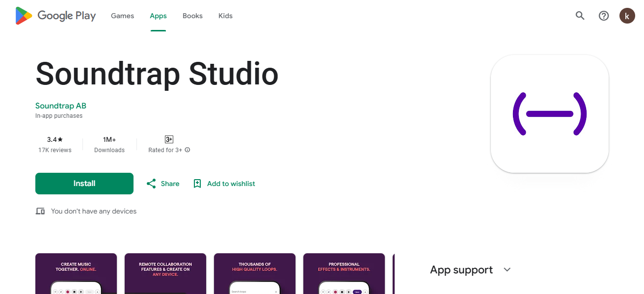
Task: Click the info icon beside Rated for 3+
Action: (x=188, y=150)
